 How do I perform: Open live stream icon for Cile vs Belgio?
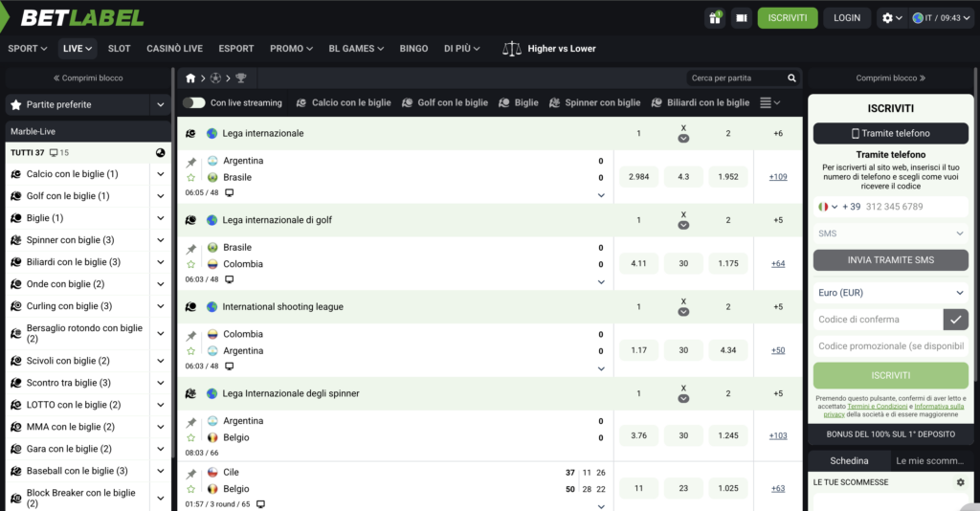(x=260, y=504)
